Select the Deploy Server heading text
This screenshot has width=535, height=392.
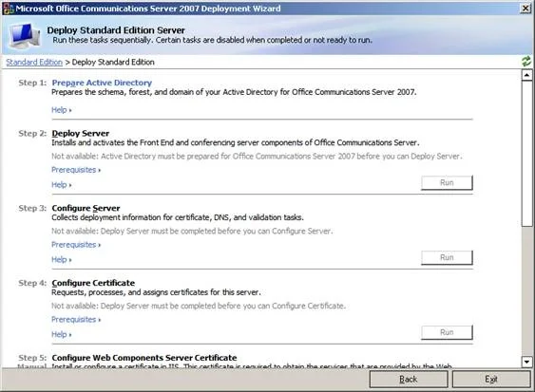click(81, 133)
